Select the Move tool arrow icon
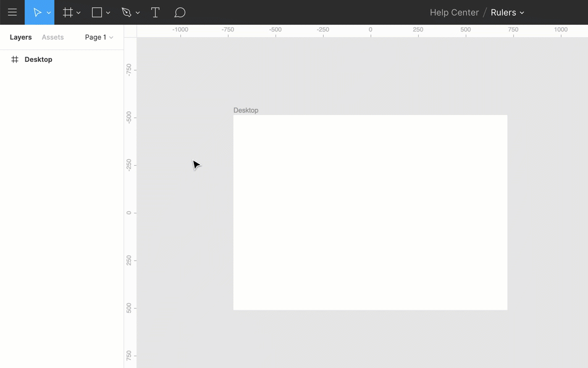Viewport: 588px width, 368px height. [x=37, y=12]
